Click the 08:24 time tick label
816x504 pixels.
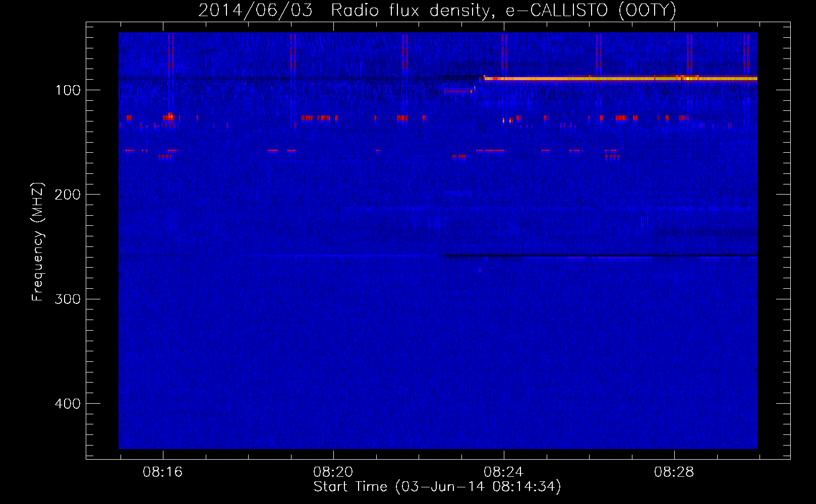click(x=503, y=472)
